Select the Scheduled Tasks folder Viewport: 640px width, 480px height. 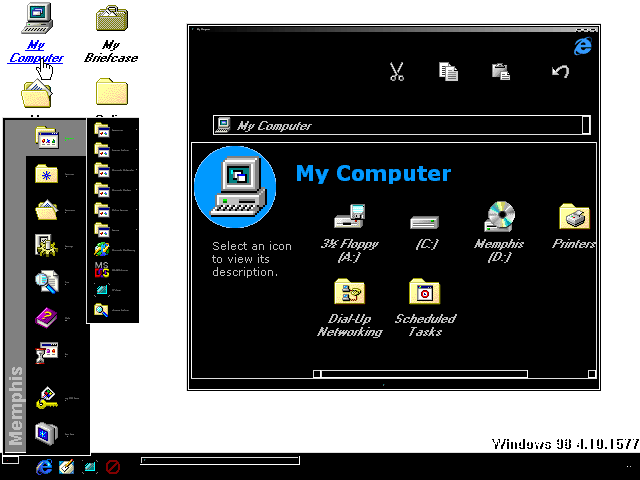pos(425,308)
